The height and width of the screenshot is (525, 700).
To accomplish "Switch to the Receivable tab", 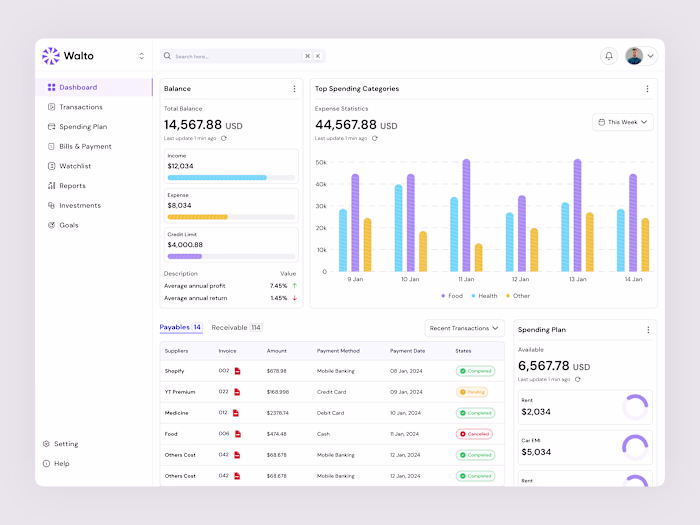I will [237, 327].
